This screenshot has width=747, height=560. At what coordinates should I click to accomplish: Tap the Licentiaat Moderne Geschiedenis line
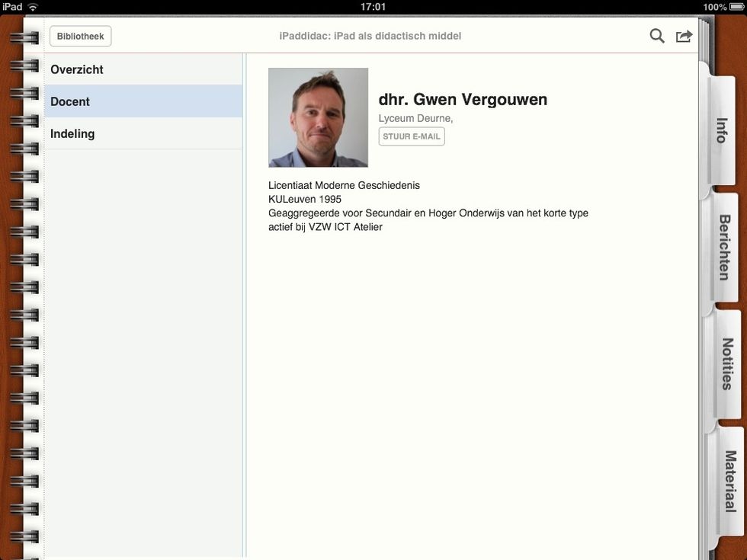[344, 185]
